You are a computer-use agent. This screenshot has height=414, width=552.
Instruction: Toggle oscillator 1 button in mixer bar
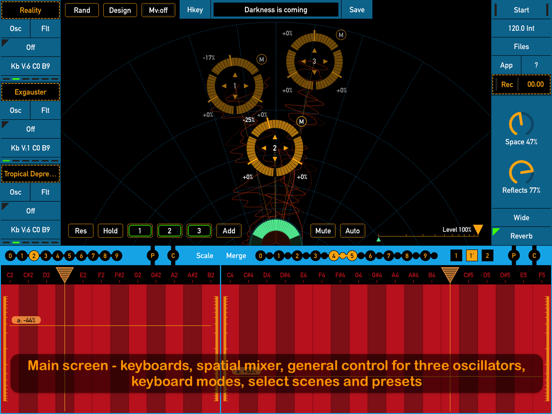pyautogui.click(x=140, y=231)
